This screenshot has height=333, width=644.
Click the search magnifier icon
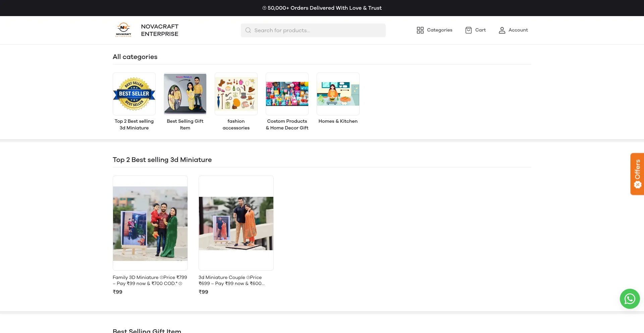[248, 30]
